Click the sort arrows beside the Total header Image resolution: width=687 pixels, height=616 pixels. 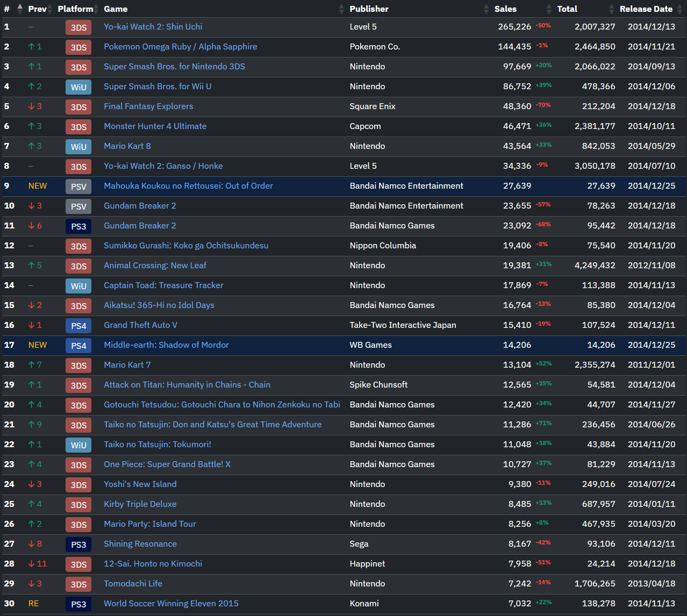click(612, 9)
